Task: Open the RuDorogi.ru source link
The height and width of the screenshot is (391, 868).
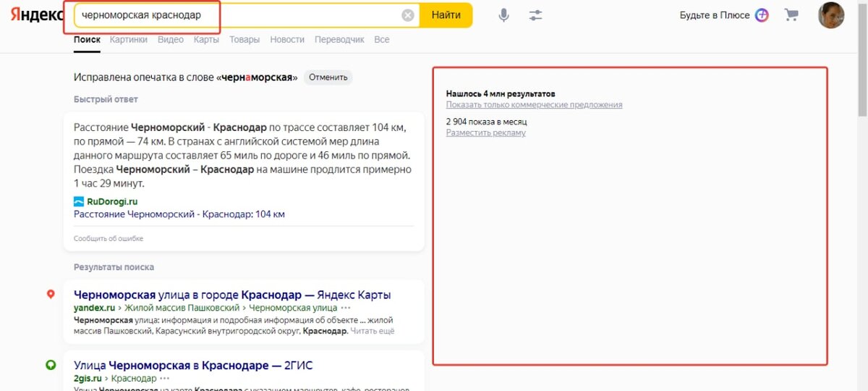Action: (112, 201)
